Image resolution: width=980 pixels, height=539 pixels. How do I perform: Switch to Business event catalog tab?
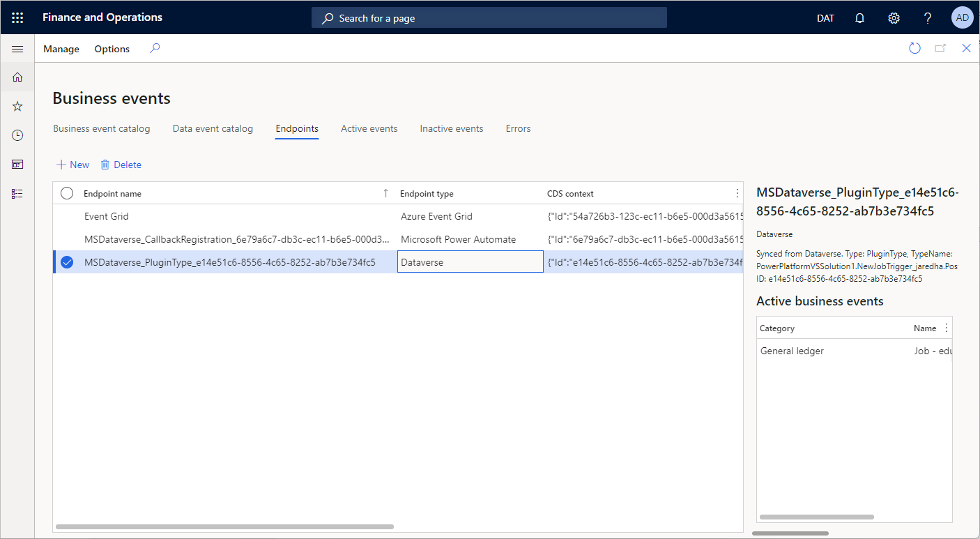coord(102,128)
